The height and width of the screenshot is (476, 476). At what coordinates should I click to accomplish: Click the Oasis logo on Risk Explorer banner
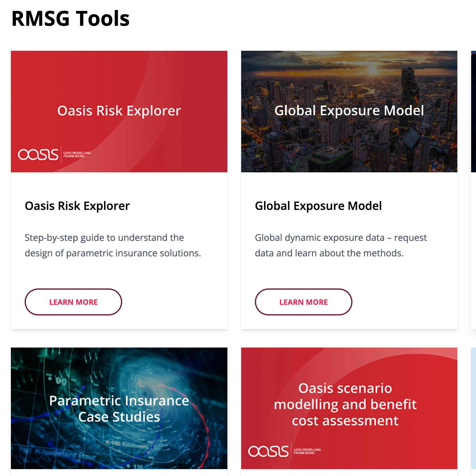pos(54,155)
